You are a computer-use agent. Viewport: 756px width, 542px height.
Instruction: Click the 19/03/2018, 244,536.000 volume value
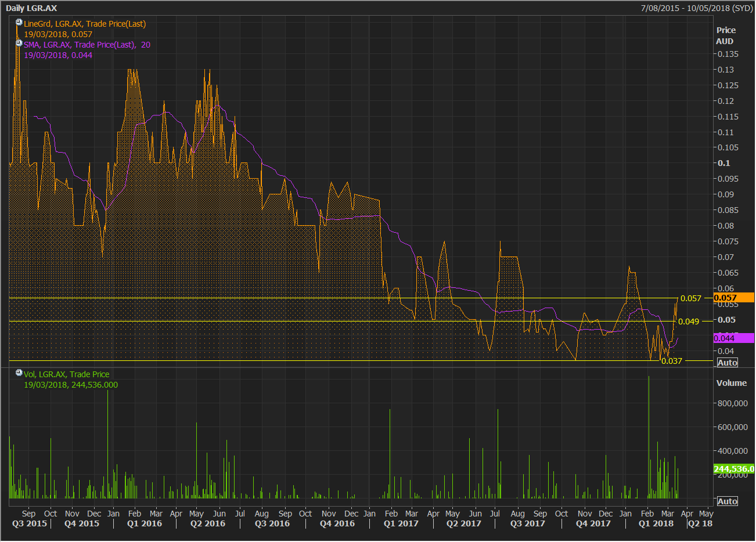tap(71, 385)
